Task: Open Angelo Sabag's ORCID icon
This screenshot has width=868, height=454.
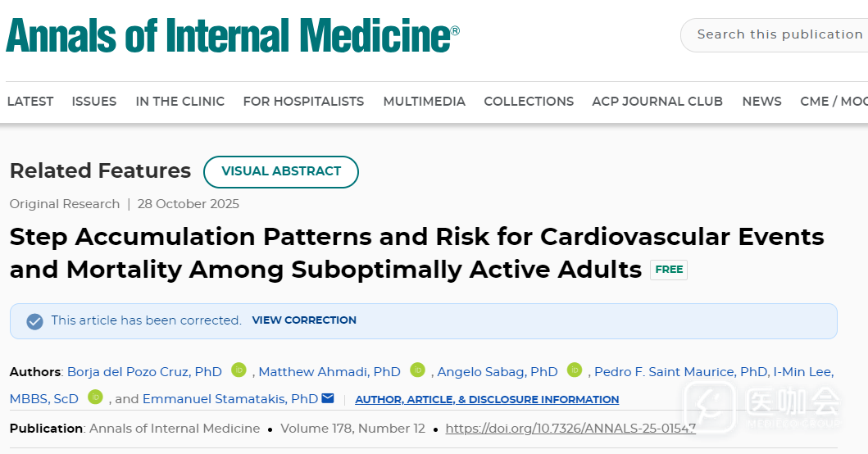Action: tap(575, 370)
